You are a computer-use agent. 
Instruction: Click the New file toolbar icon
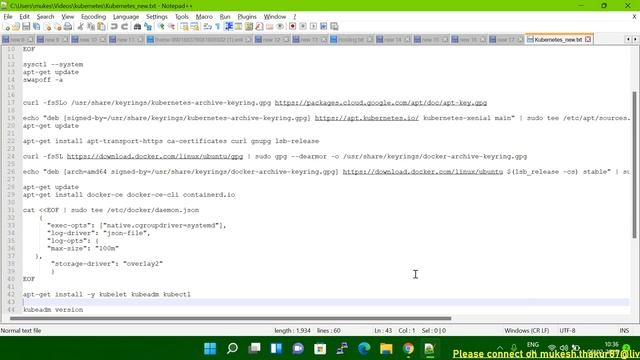[7, 27]
